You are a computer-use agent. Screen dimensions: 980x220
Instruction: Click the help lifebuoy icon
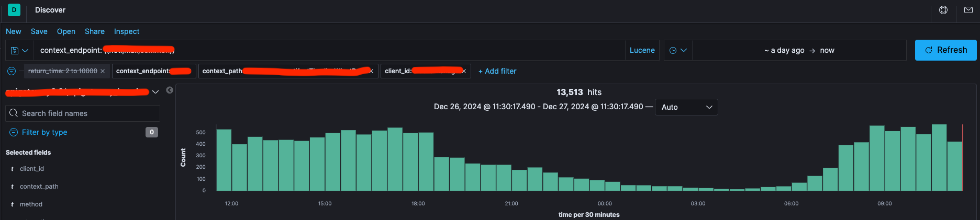(943, 10)
